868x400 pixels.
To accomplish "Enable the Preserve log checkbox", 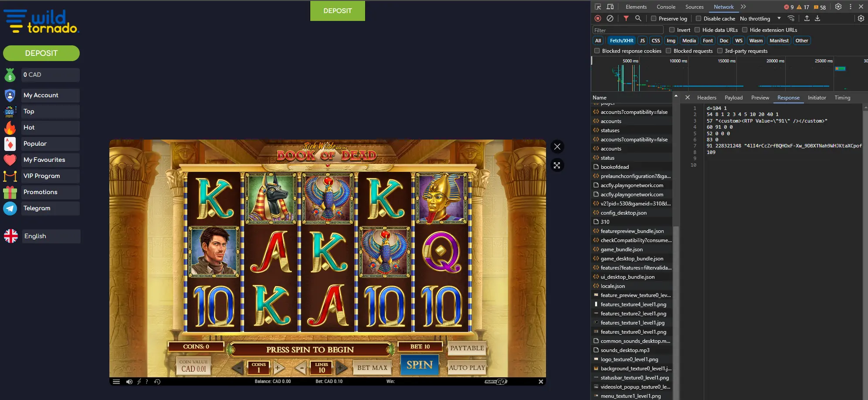I will click(654, 18).
